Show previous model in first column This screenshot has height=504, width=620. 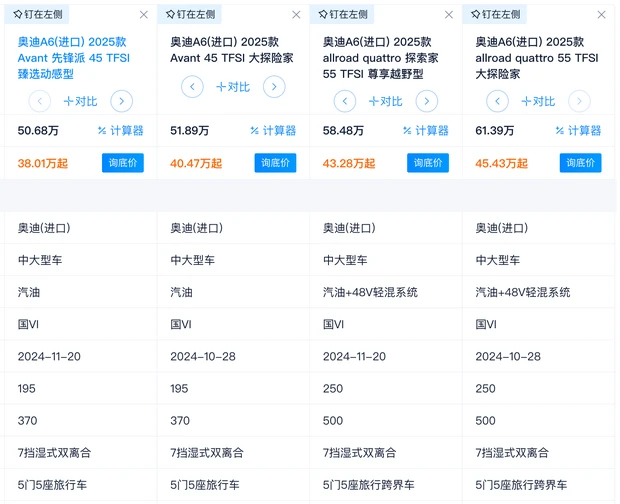point(40,101)
